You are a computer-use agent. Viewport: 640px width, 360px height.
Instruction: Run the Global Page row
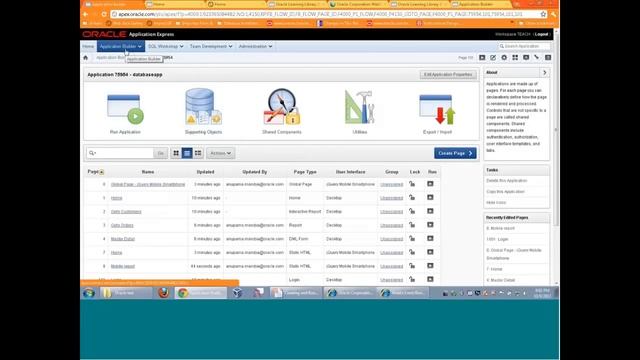coord(430,184)
